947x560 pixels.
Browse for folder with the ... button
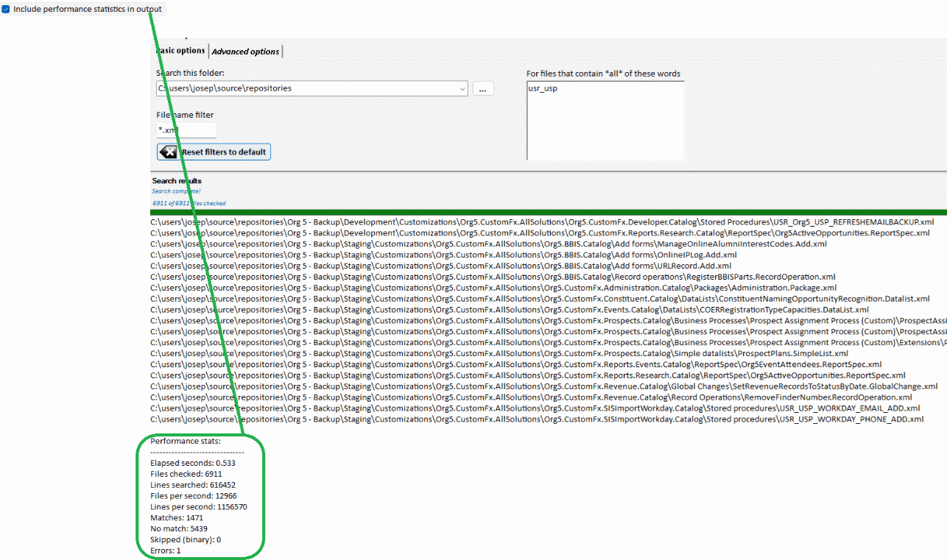[x=483, y=88]
